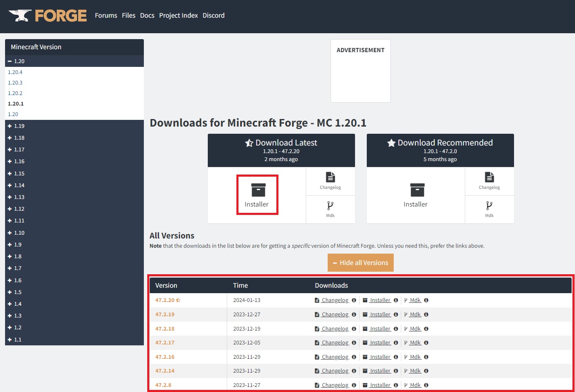Click info icon beside 47.2.8 Mdk
The image size is (575, 392).
point(426,385)
